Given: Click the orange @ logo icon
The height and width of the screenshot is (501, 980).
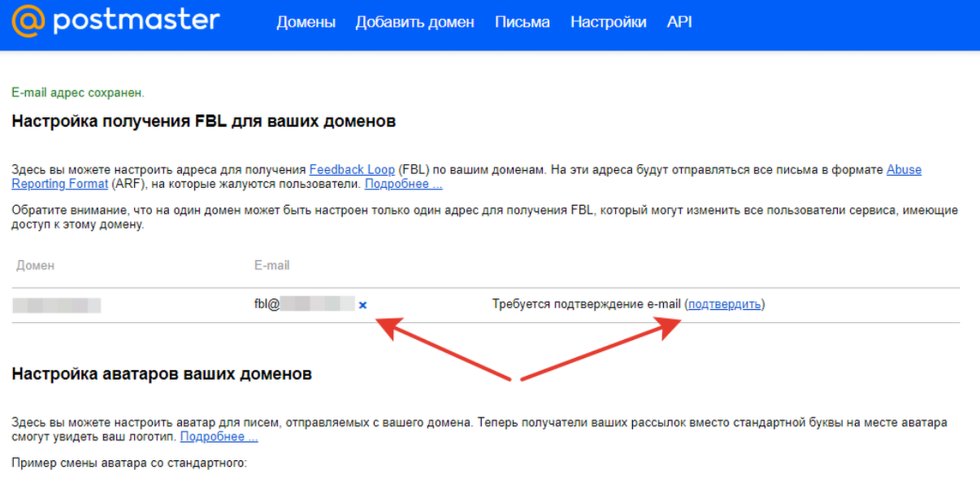Looking at the screenshot, I should (28, 22).
